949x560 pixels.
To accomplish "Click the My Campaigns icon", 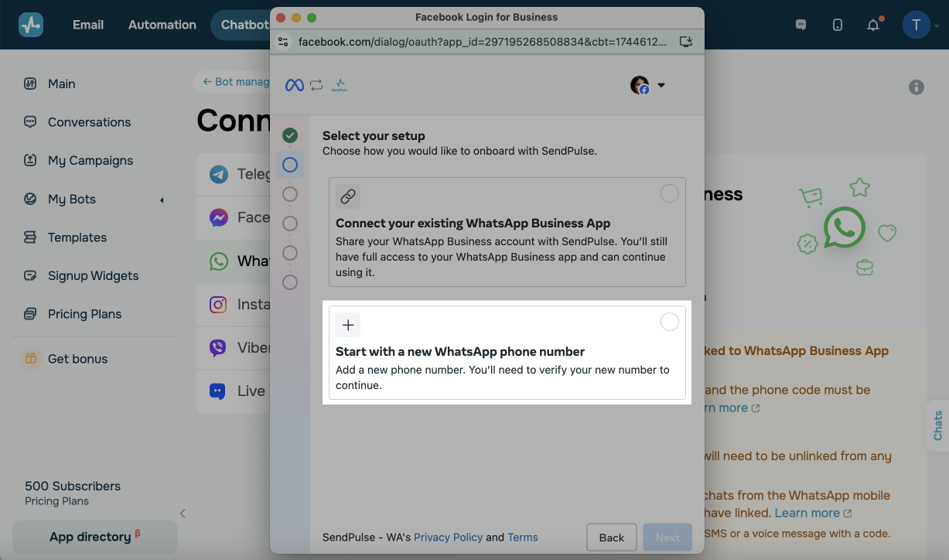I will (x=30, y=160).
